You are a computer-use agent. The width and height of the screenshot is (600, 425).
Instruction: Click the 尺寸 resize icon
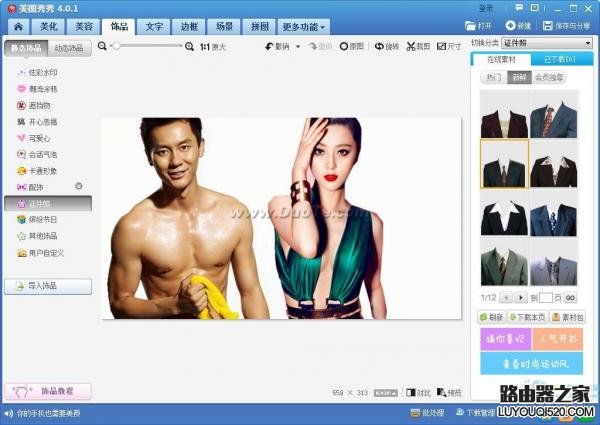click(441, 47)
